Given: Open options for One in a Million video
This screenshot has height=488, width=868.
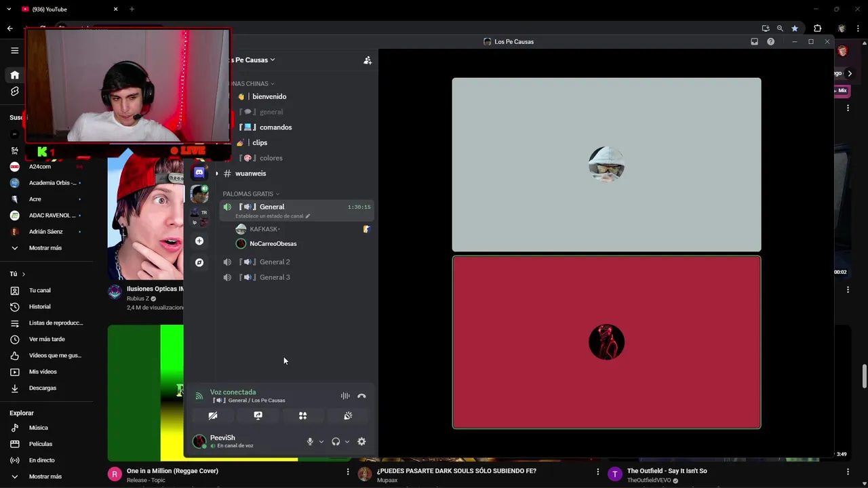Looking at the screenshot, I should [x=348, y=472].
